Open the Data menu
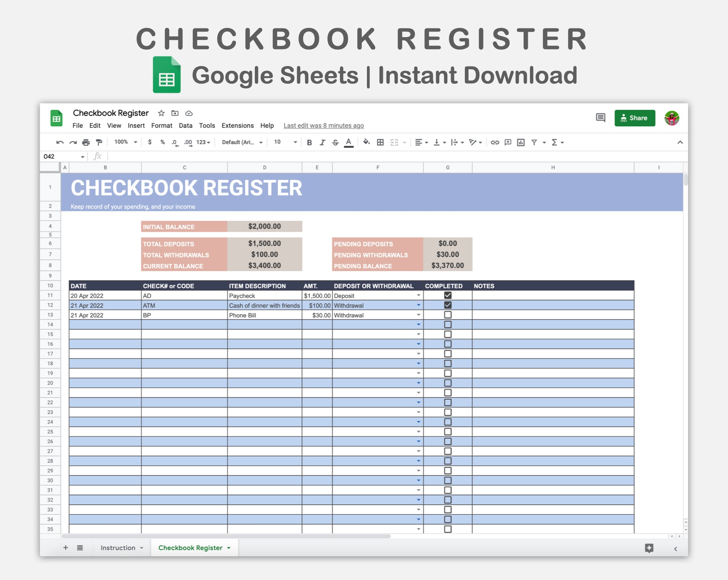This screenshot has height=580, width=728. (x=186, y=126)
